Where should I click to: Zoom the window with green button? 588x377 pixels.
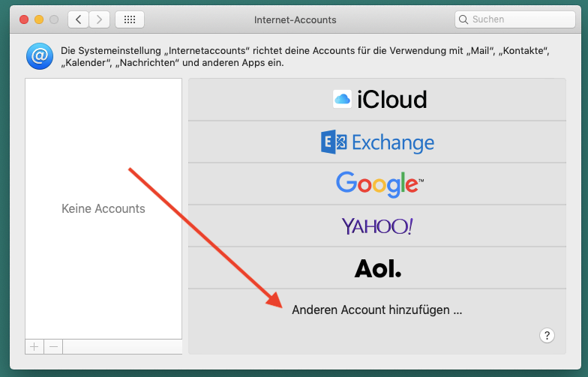pos(52,19)
